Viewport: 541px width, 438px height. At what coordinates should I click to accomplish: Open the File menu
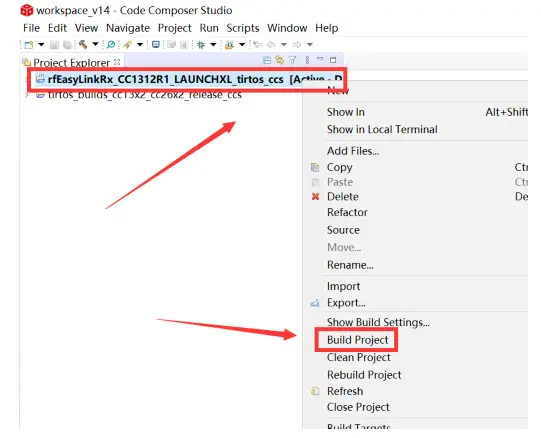31,28
